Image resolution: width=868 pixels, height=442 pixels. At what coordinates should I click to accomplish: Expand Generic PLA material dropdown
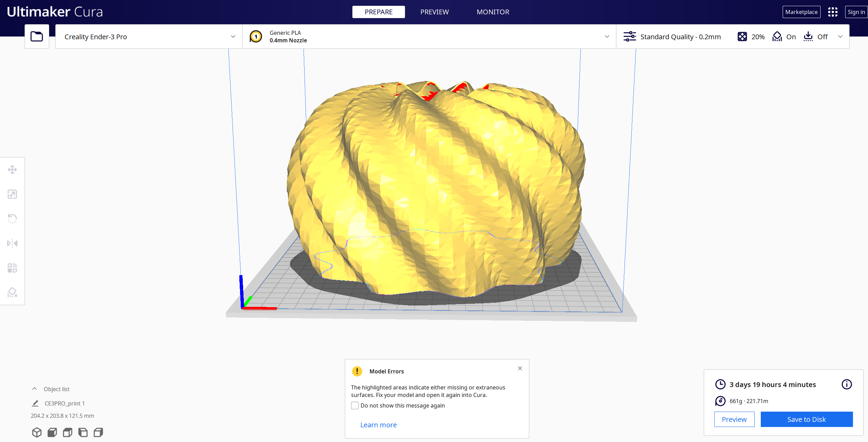pos(607,37)
